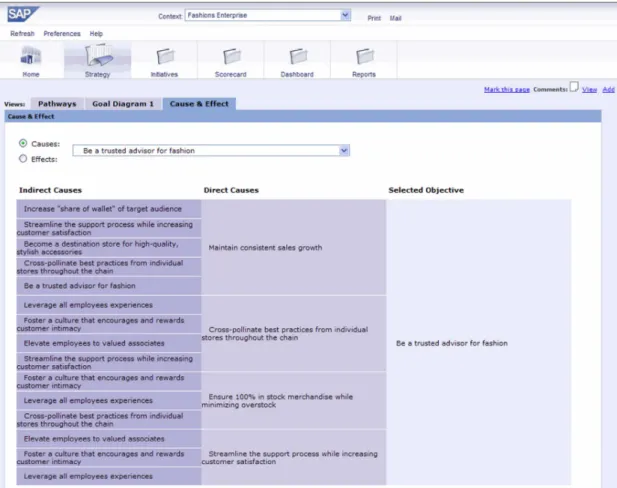Viewport: 617px width, 488px height.
Task: Open the Preferences menu
Action: coord(62,33)
